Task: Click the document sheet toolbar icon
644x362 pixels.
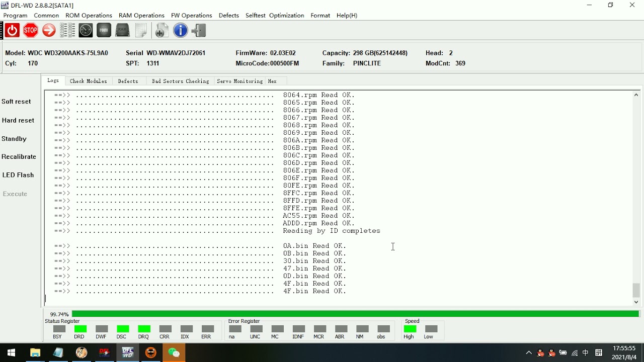Action: pyautogui.click(x=141, y=31)
